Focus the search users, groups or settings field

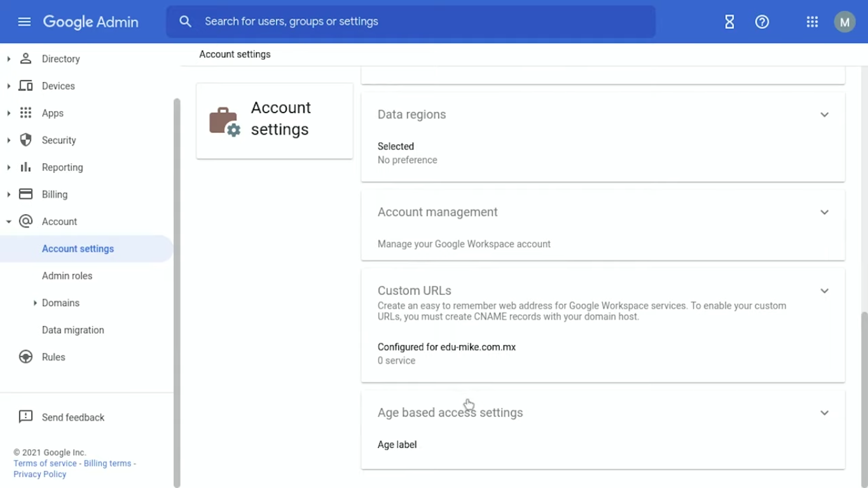[411, 22]
